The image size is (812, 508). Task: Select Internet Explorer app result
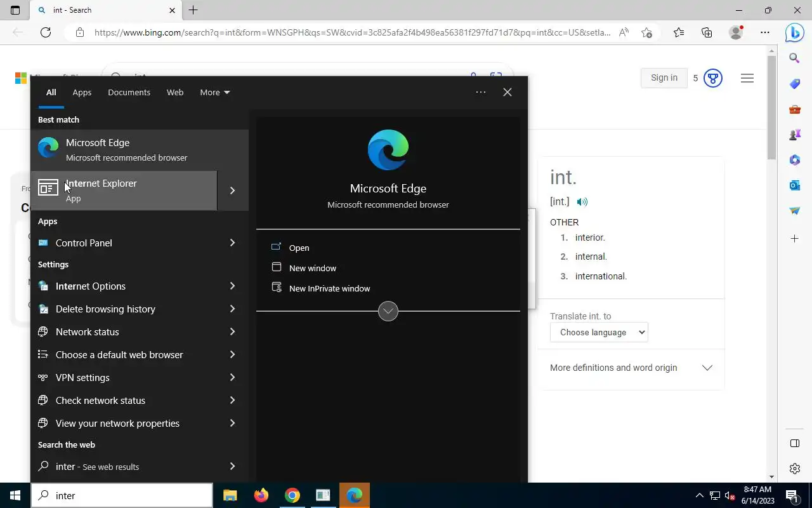coord(124,190)
